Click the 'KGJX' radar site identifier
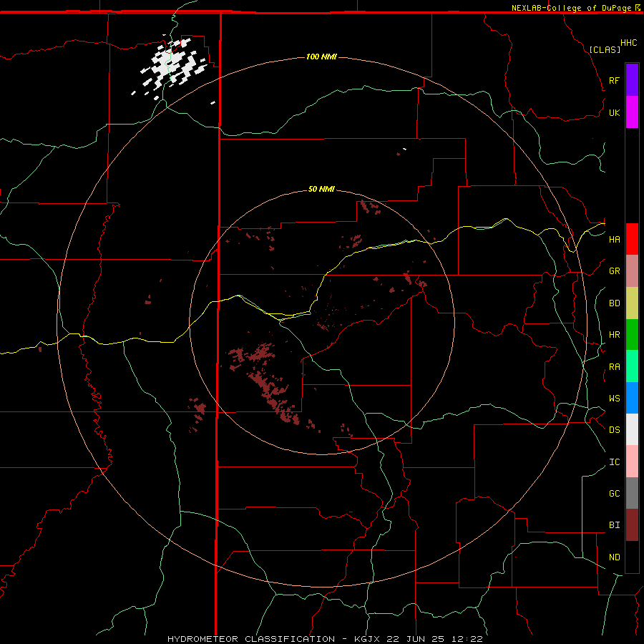This screenshot has height=644, width=644. (x=368, y=639)
